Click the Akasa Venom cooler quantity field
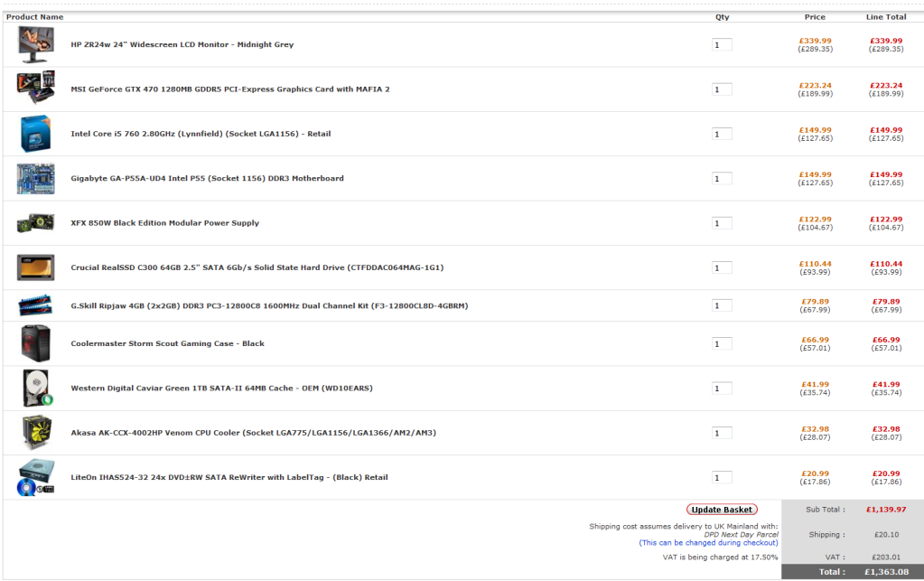 coord(722,433)
